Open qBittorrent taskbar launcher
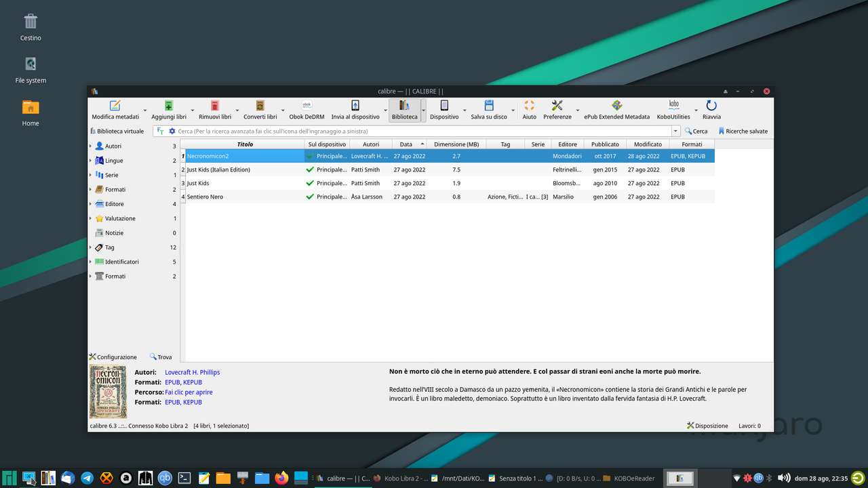868x488 pixels. (x=165, y=478)
